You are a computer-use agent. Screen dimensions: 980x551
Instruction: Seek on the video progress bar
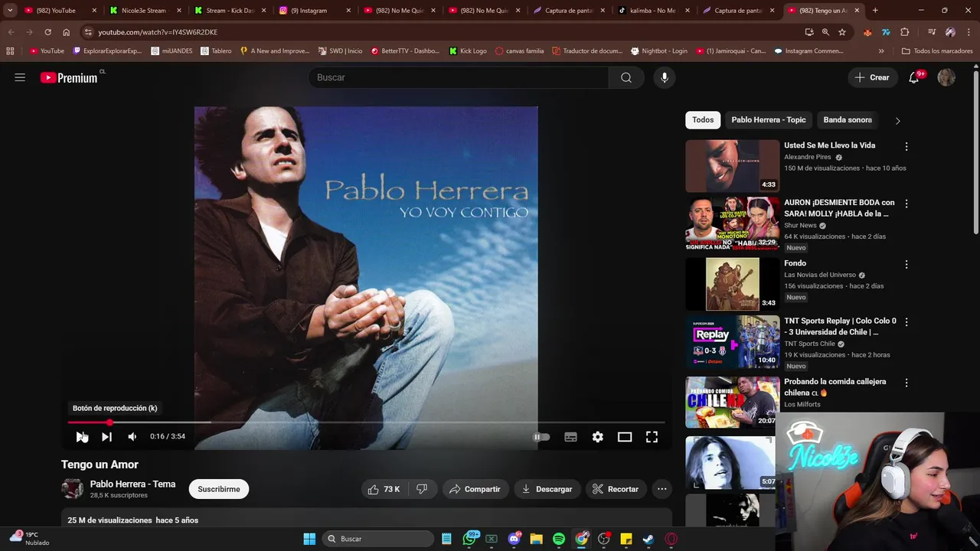point(366,422)
